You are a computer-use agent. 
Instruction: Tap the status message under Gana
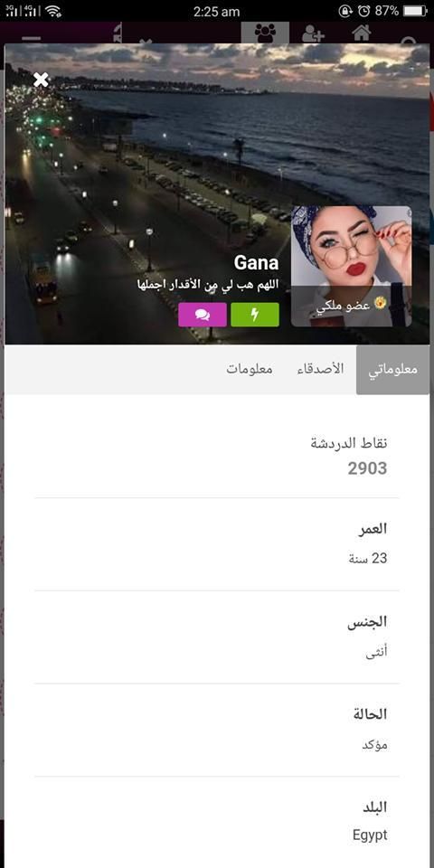click(x=208, y=287)
